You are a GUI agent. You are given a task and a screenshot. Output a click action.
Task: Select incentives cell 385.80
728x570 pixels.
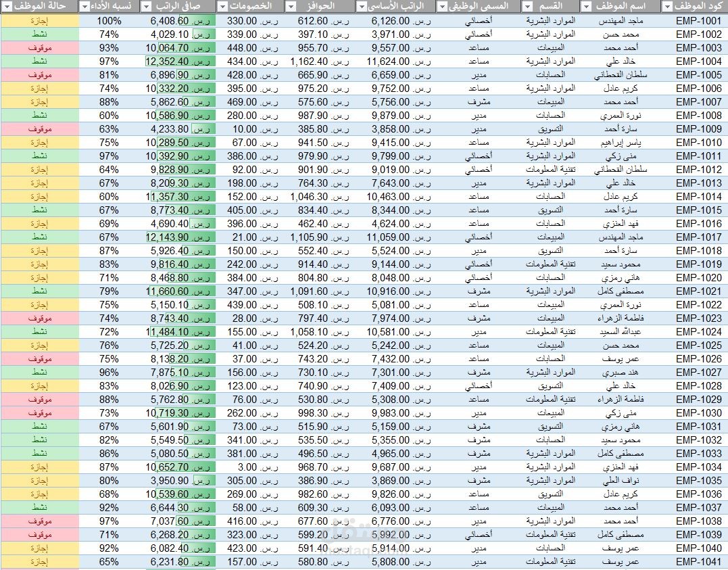point(320,129)
